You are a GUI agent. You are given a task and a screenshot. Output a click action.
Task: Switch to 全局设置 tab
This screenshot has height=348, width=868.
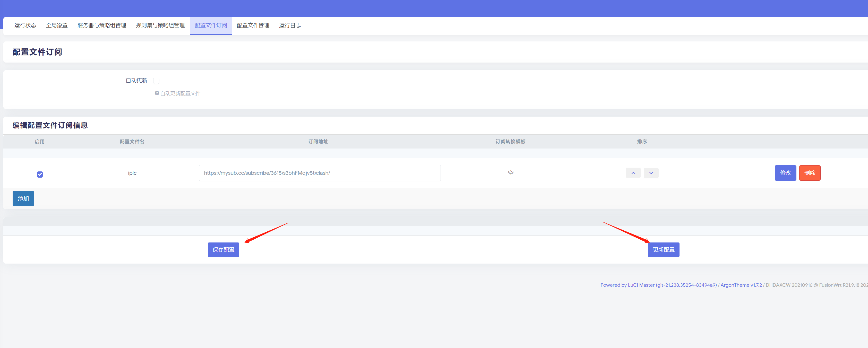57,25
